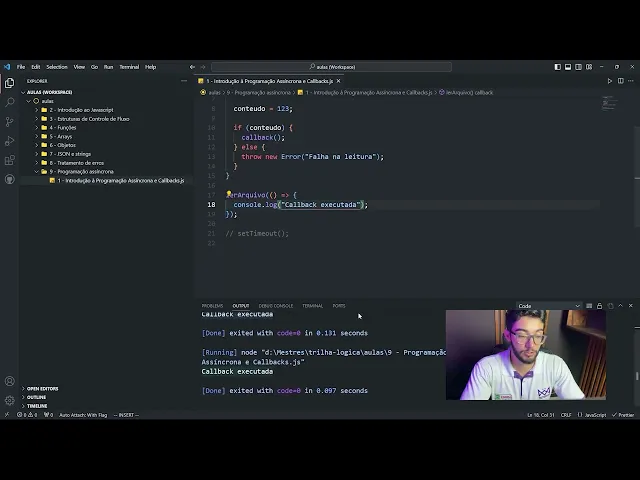Open the Help menu

tap(151, 67)
